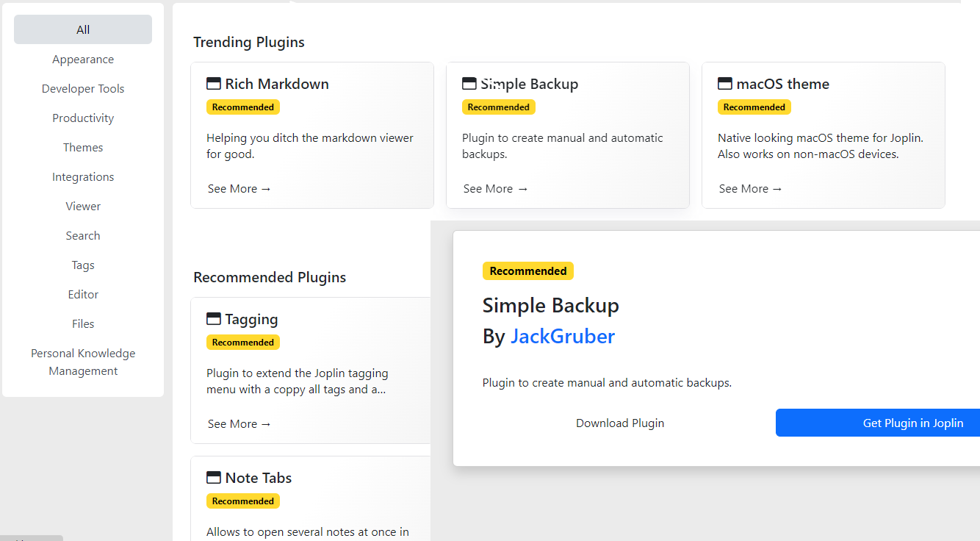This screenshot has width=980, height=541.
Task: Click the macOS theme plugin window icon
Action: click(x=725, y=84)
